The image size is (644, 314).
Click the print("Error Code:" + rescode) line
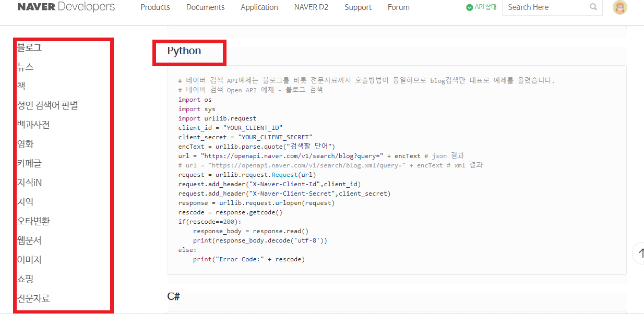[249, 259]
